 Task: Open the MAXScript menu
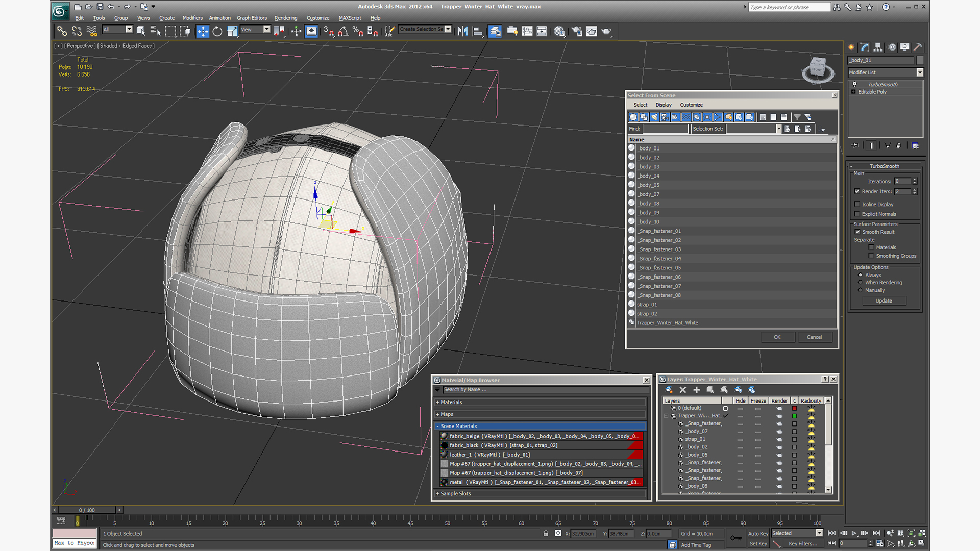pyautogui.click(x=350, y=18)
